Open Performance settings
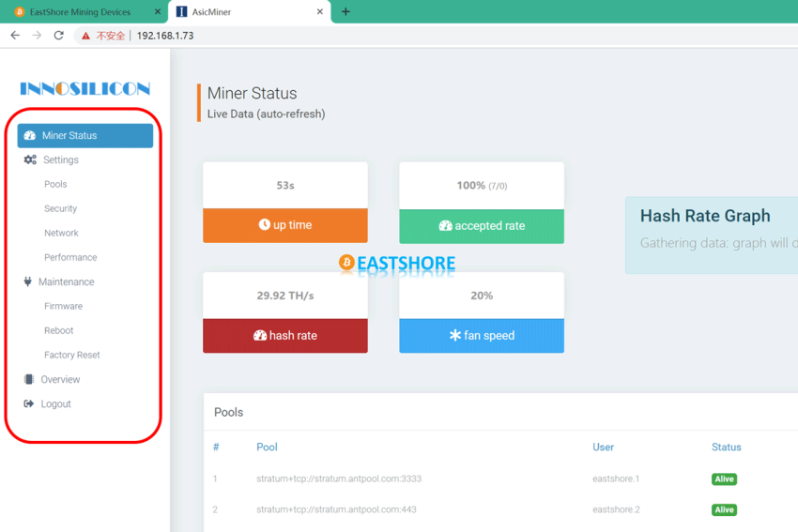Screen dimensions: 798x532 [70, 258]
